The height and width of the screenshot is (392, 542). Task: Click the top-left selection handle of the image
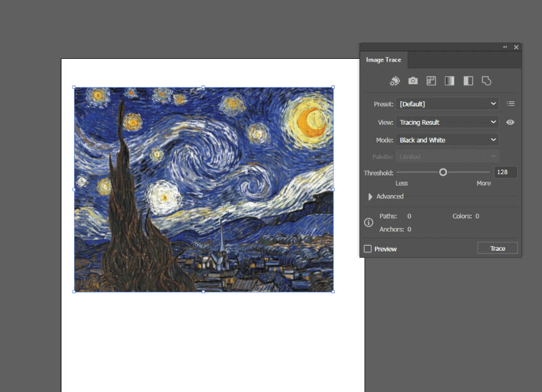point(74,87)
